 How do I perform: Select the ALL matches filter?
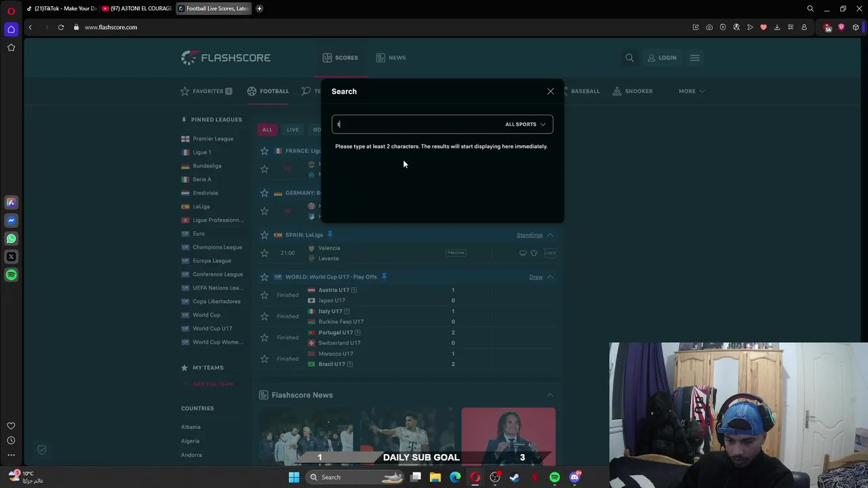[267, 129]
